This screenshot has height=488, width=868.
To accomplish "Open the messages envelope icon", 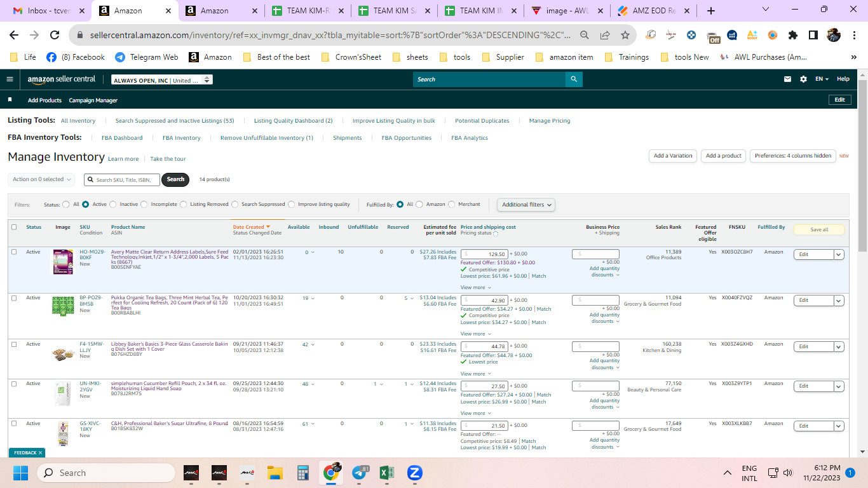I will (788, 79).
